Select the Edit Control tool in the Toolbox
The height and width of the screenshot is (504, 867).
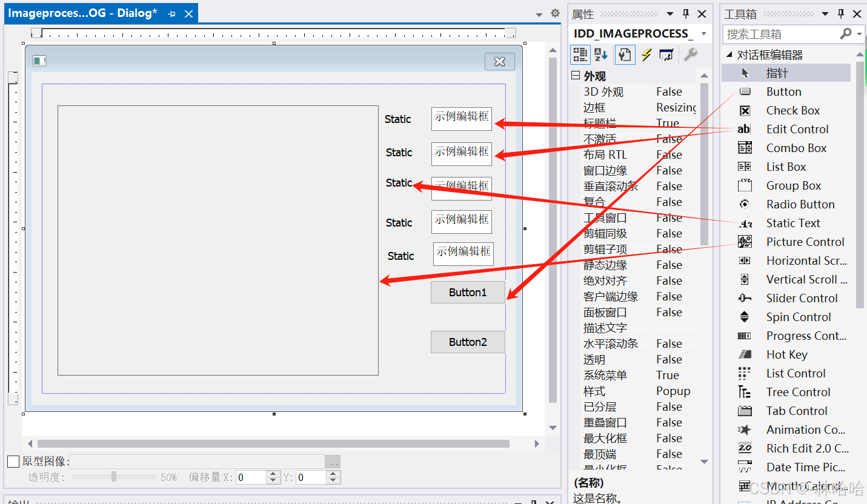pyautogui.click(x=797, y=128)
